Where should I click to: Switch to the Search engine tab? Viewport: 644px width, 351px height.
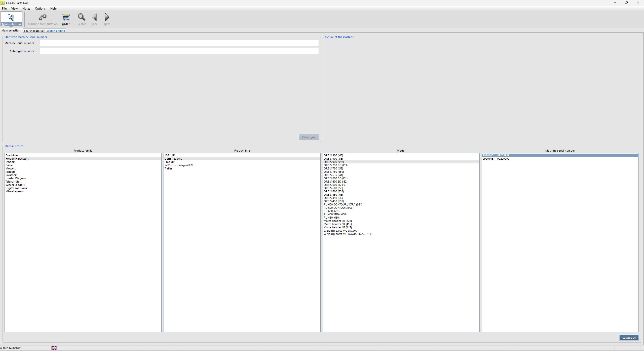56,31
